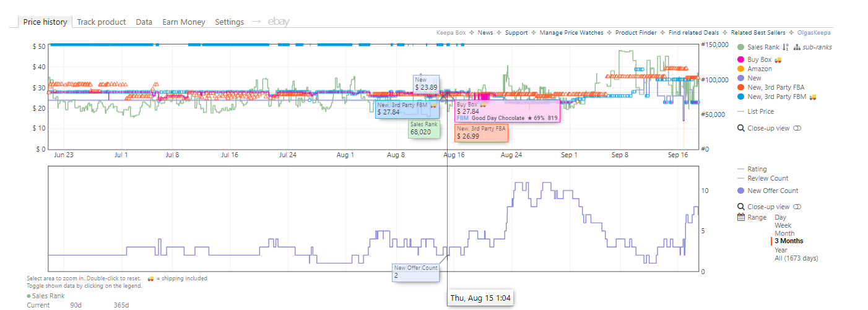Click the Thu, Aug 15 1:04 date label
Screen dimensions: 868x310
coord(480,298)
